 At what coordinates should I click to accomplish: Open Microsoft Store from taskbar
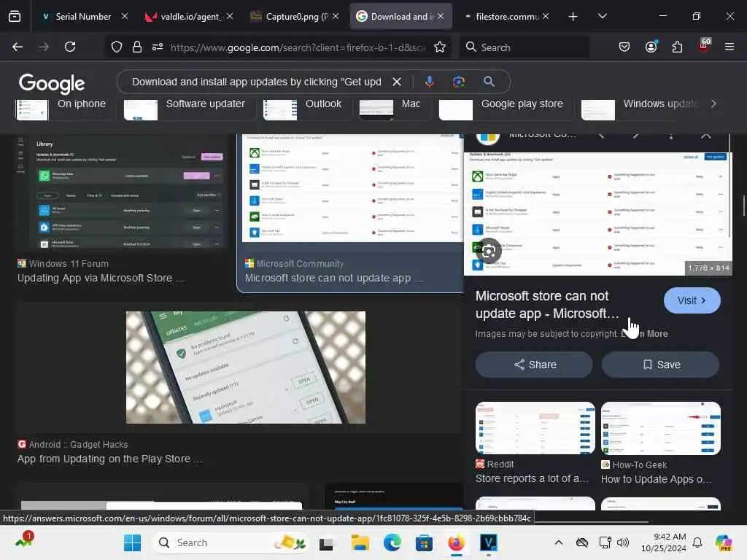[x=424, y=542]
